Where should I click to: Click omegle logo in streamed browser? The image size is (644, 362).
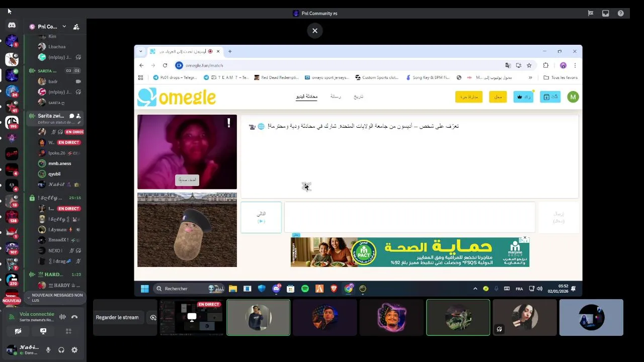[x=177, y=97]
